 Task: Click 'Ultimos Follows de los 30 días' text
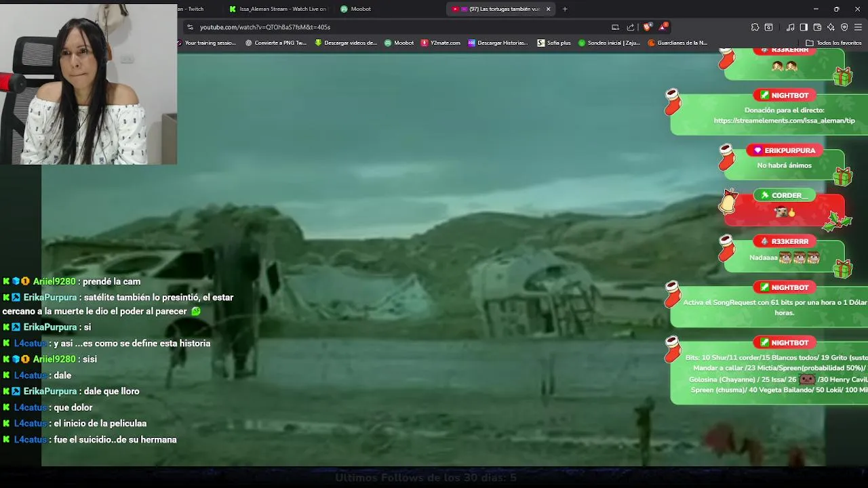(x=426, y=478)
